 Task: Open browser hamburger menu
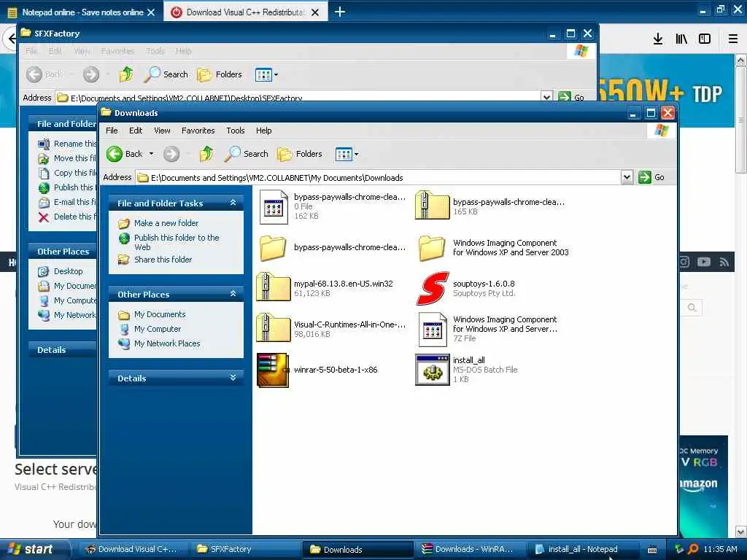(733, 39)
